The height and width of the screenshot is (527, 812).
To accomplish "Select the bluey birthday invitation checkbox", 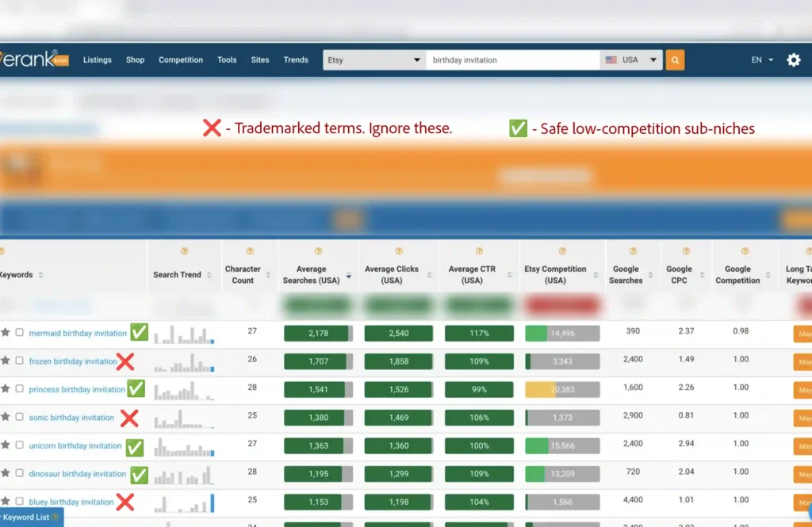I will pyautogui.click(x=20, y=502).
